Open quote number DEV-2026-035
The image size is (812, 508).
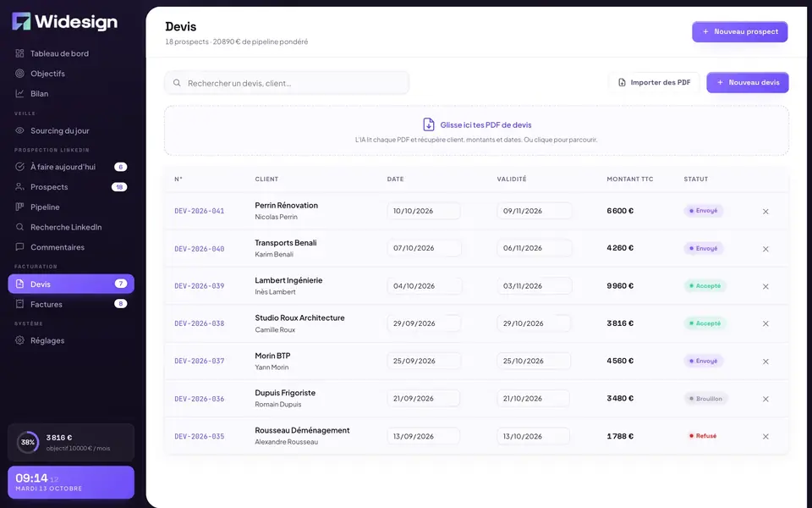pos(200,437)
